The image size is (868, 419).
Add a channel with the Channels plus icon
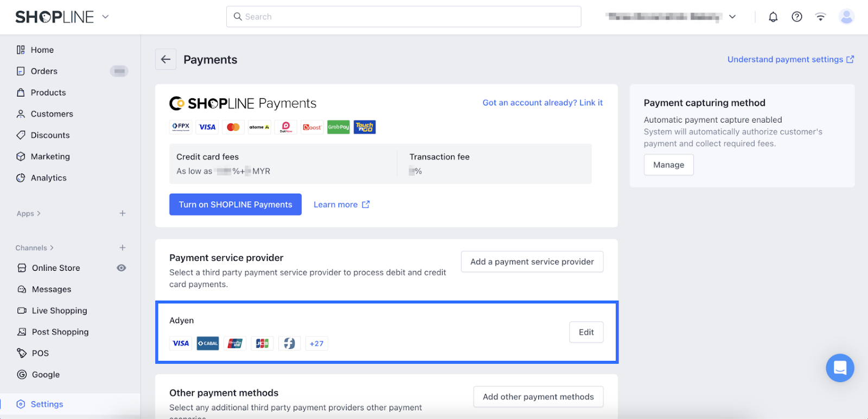(123, 247)
